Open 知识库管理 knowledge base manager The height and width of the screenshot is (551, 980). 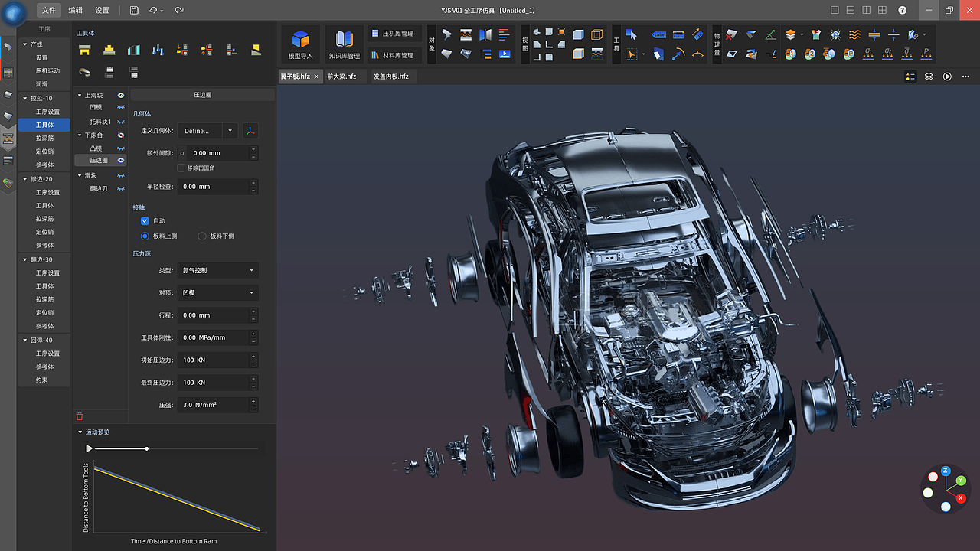point(344,45)
